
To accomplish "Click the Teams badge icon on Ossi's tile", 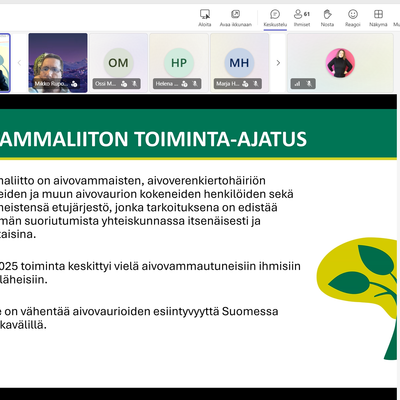I will pyautogui.click(x=124, y=84).
